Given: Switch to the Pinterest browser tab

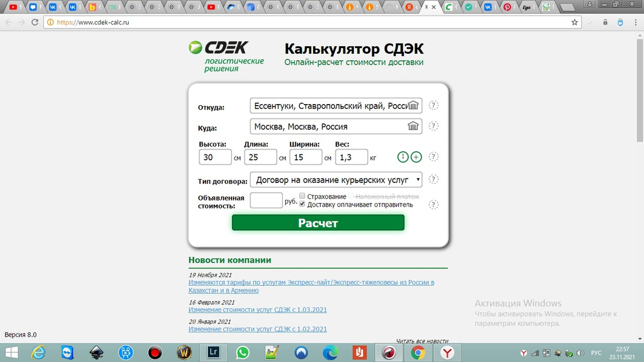Looking at the screenshot, I should coord(507,8).
